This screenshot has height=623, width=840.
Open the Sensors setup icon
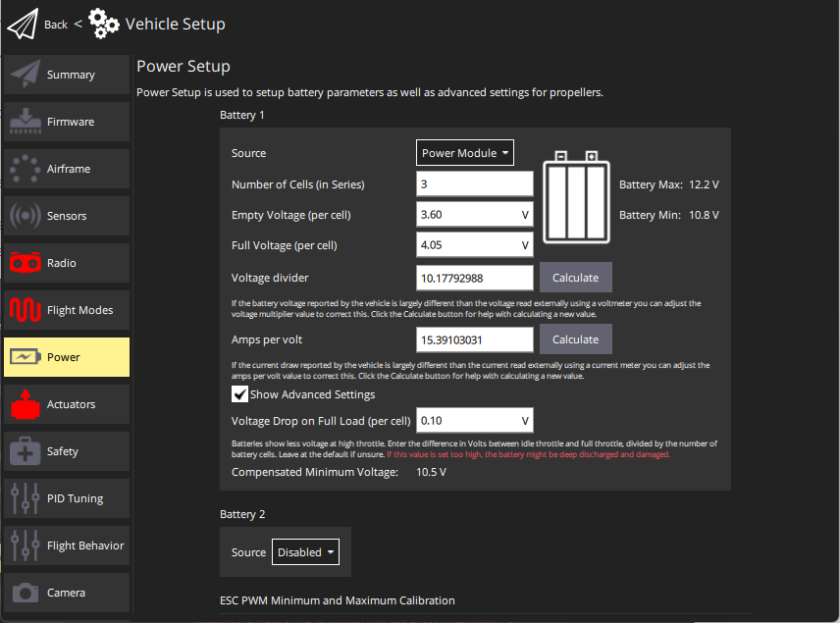25,216
